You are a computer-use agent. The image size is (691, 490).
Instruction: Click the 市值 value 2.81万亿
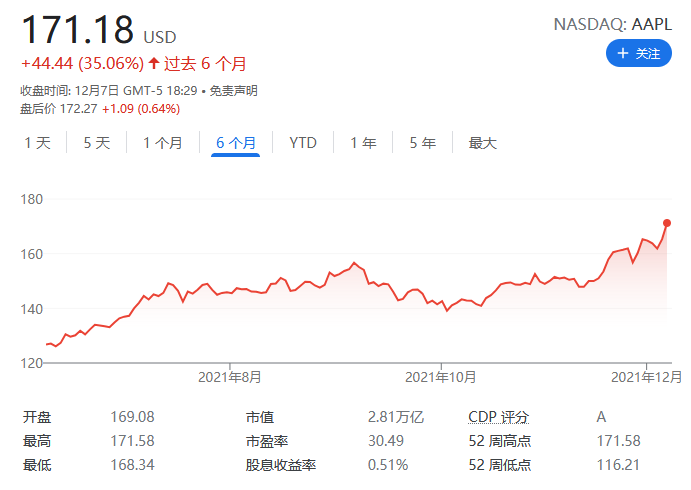pyautogui.click(x=396, y=417)
